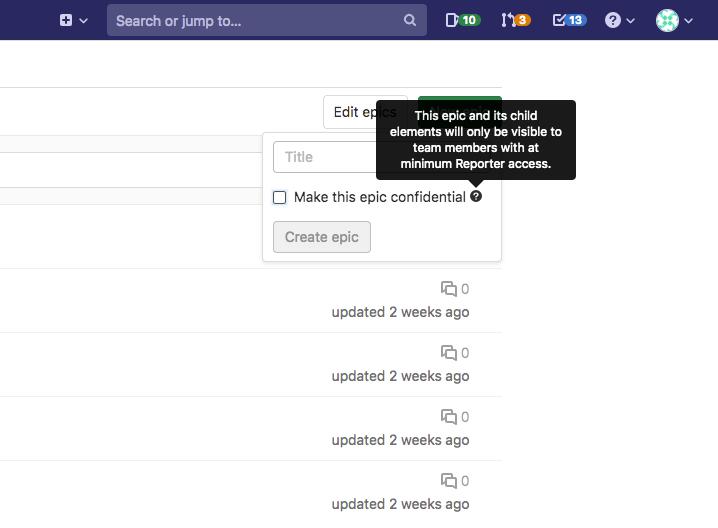
Task: Click the fourth epic's comments icon
Action: tap(449, 481)
